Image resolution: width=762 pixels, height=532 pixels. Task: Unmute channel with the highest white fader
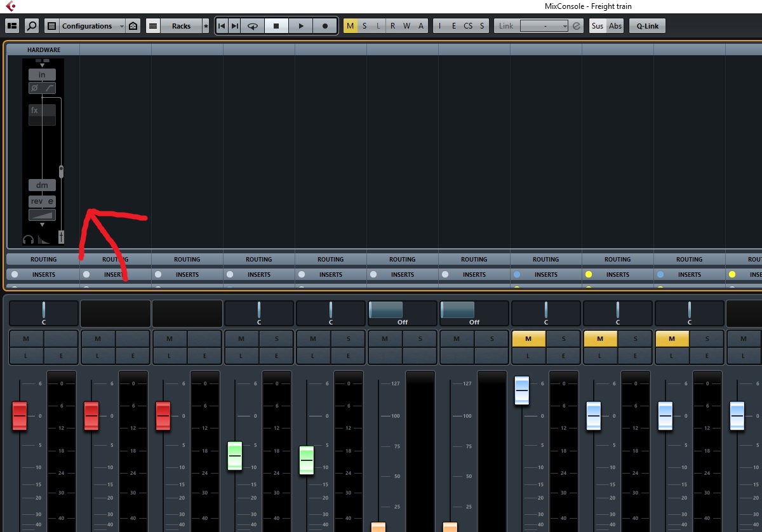tap(528, 339)
